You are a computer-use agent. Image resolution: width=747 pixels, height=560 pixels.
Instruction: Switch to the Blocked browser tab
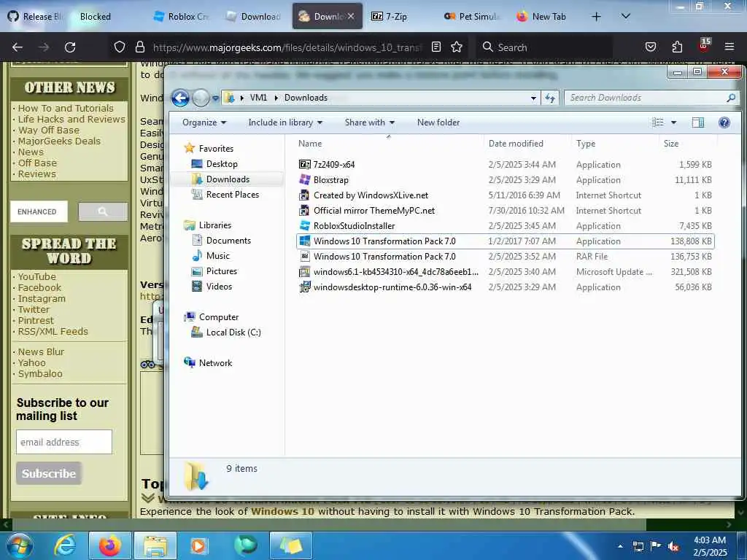(96, 16)
